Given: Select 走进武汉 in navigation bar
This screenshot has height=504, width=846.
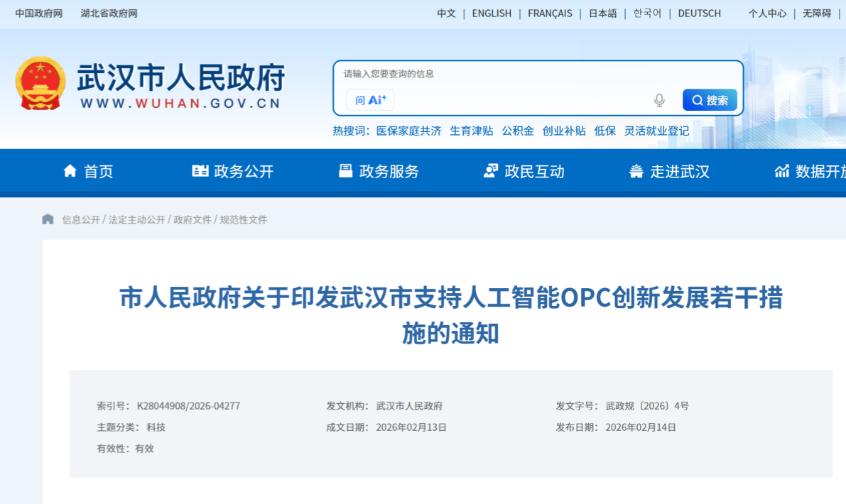Looking at the screenshot, I should 669,171.
